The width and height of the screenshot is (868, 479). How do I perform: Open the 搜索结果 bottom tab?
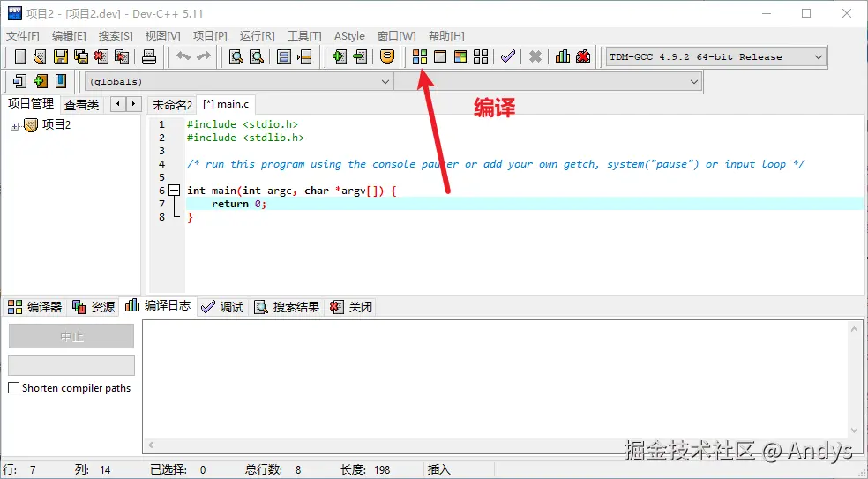[x=287, y=307]
